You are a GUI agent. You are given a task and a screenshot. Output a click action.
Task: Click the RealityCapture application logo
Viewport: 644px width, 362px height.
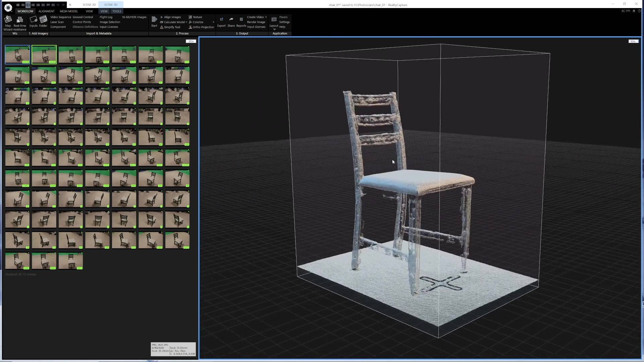click(x=8, y=7)
